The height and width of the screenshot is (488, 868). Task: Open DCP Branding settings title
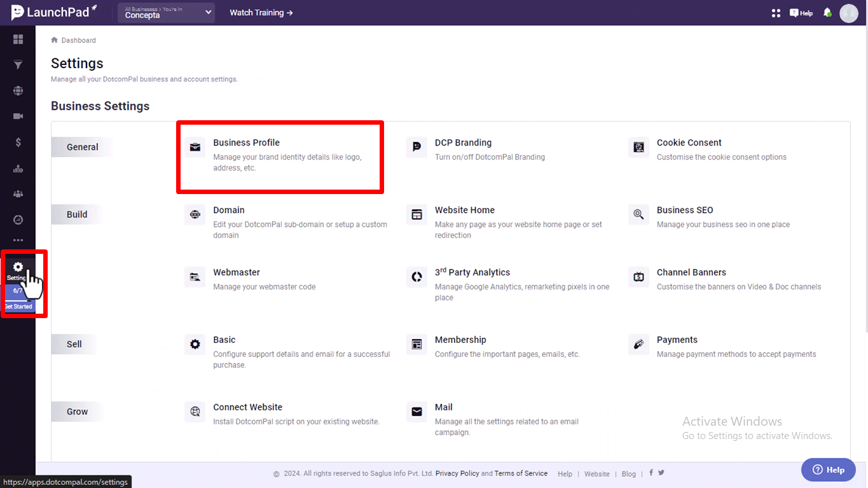pos(463,143)
